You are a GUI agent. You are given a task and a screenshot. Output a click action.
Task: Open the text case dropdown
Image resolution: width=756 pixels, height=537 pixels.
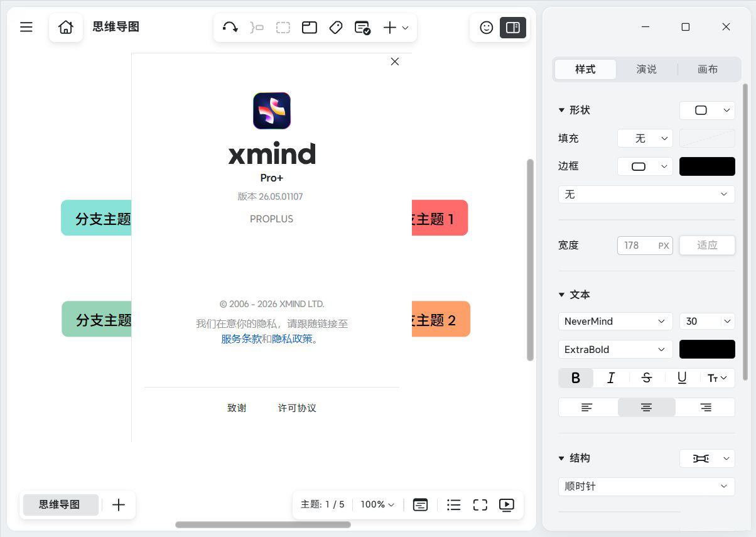[717, 377]
